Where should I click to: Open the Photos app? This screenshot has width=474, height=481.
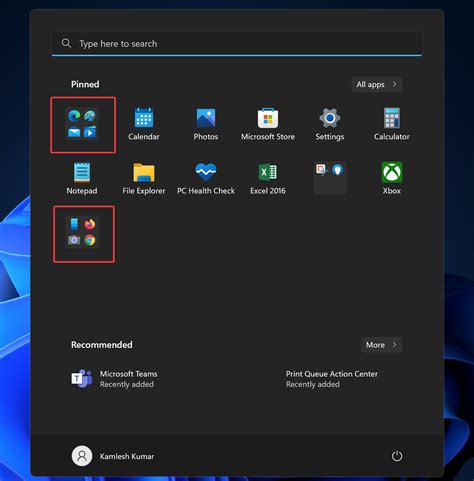click(206, 124)
